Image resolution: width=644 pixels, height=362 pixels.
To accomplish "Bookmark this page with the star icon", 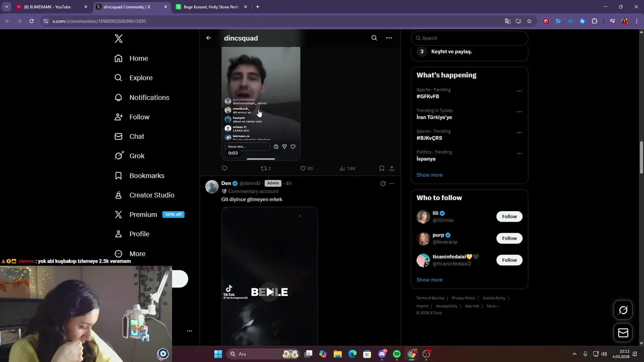I will point(529,21).
